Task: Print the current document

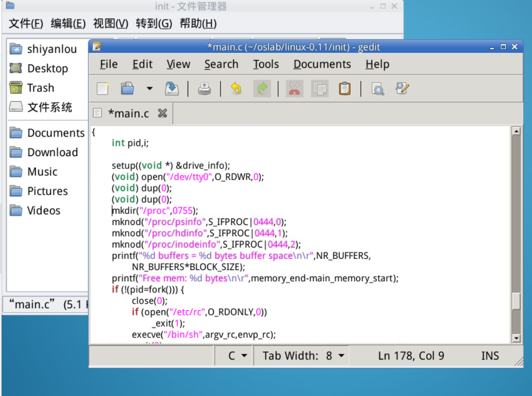Action: tap(205, 89)
